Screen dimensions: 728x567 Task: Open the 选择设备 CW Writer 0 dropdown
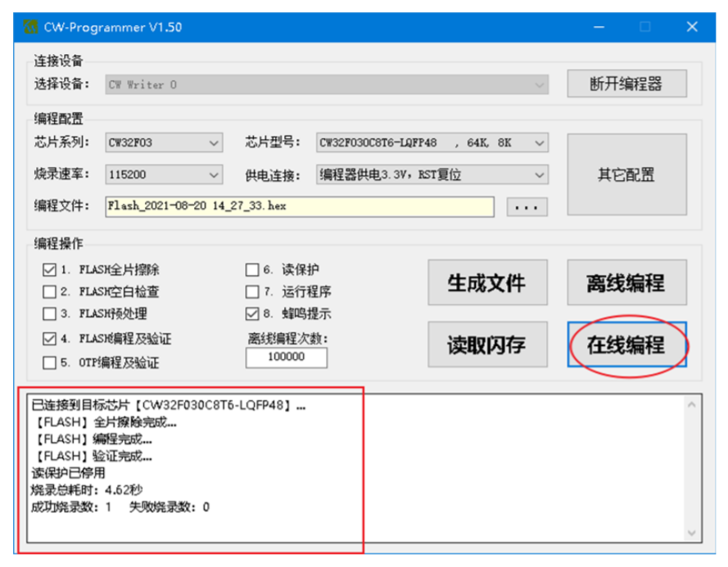327,85
